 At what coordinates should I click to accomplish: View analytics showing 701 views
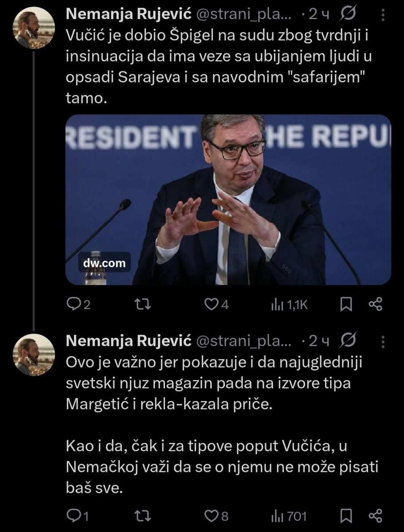pos(289,516)
